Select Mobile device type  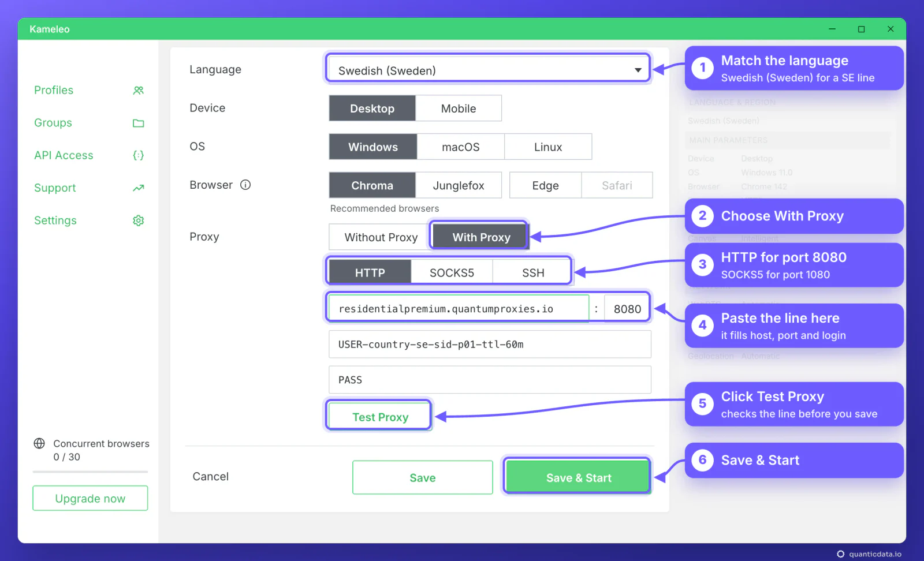(x=459, y=109)
